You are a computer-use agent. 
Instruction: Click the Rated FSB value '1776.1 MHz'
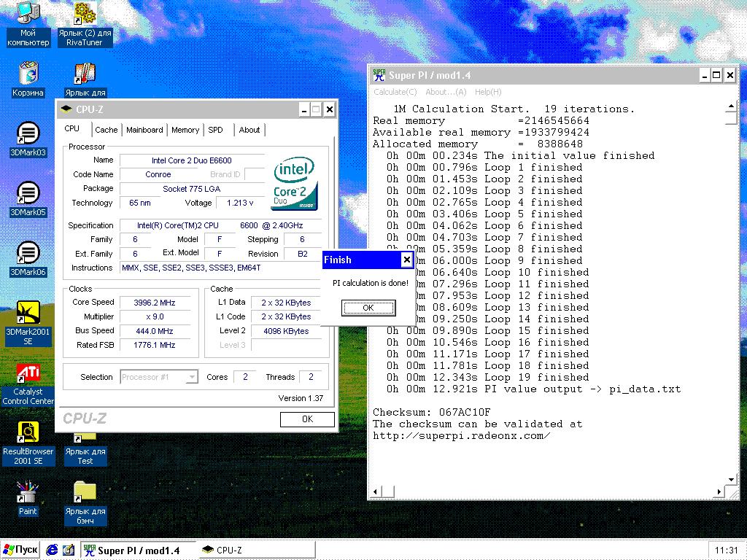[x=155, y=345]
